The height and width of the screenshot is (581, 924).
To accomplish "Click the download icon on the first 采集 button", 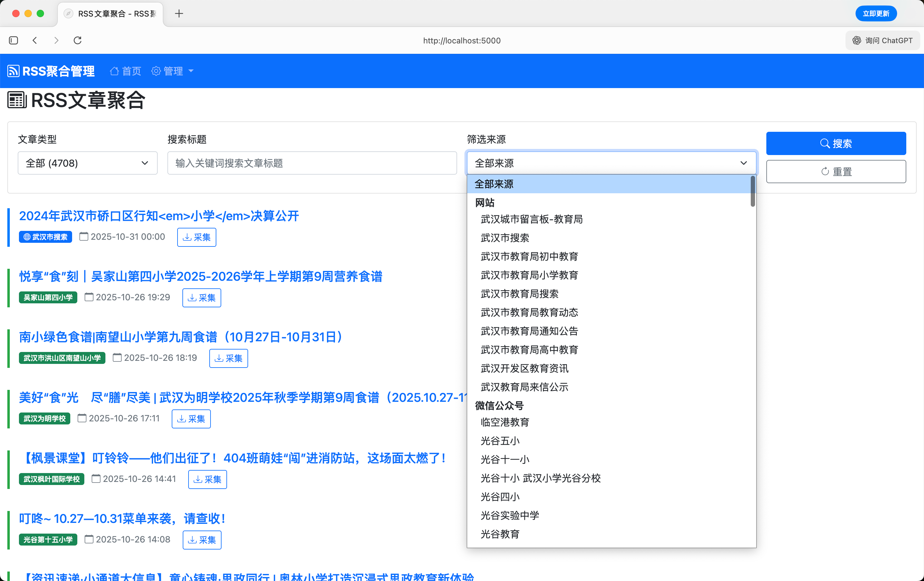I will tap(188, 237).
